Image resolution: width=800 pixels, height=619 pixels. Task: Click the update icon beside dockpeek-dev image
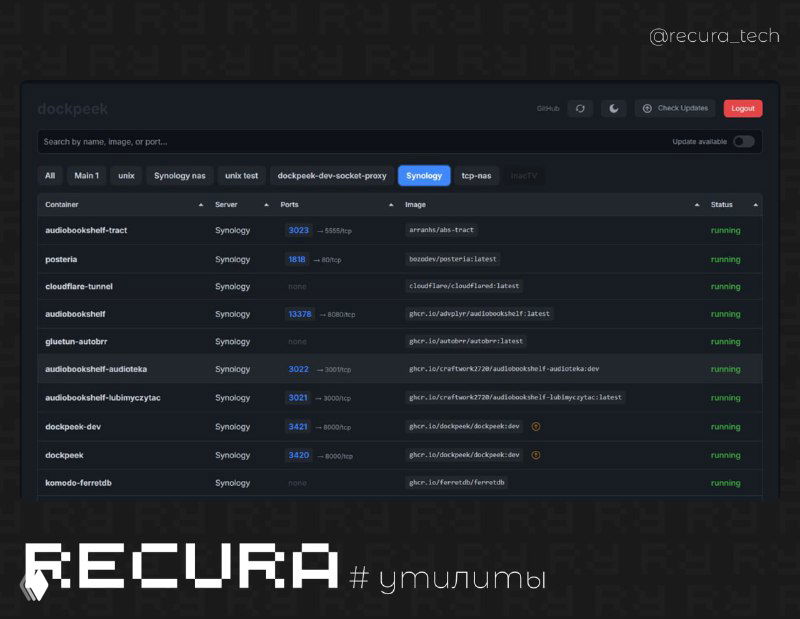536,426
